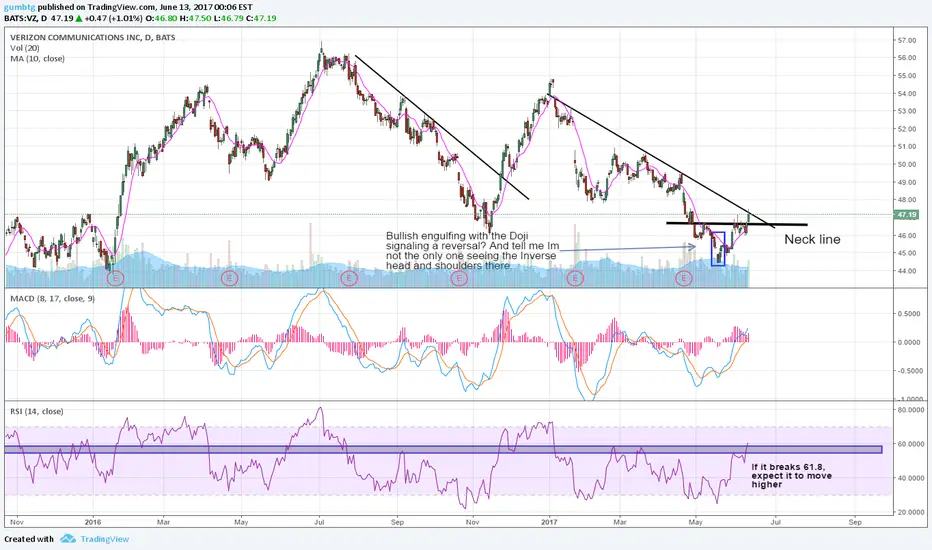Screen dimensions: 932x550
Task: Click the 2016 label on the time axis
Action: [93, 522]
